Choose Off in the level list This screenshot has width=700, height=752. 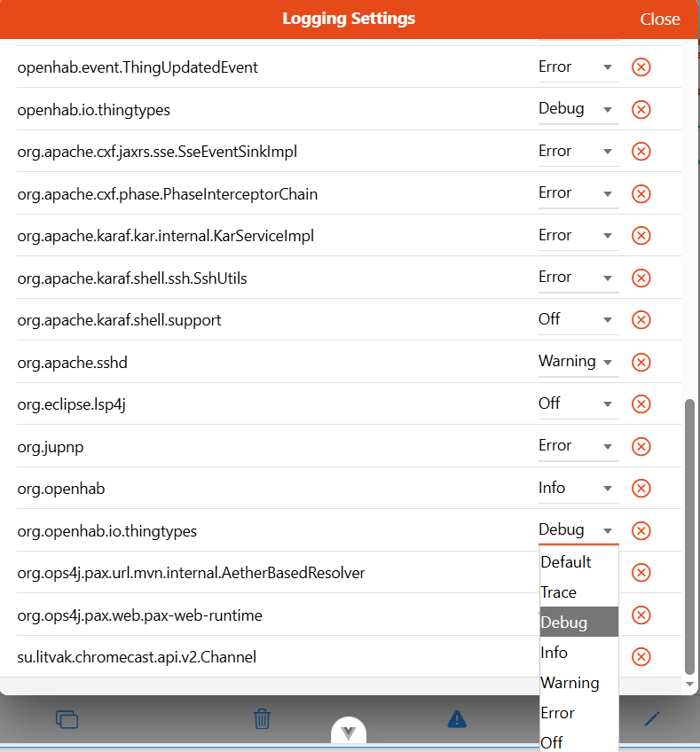(579, 741)
